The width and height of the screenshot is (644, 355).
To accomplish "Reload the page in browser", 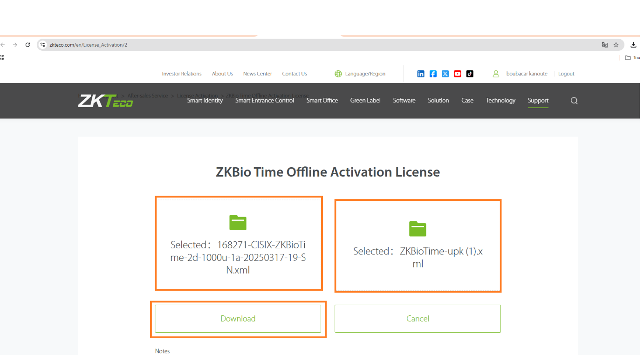I will pyautogui.click(x=27, y=45).
